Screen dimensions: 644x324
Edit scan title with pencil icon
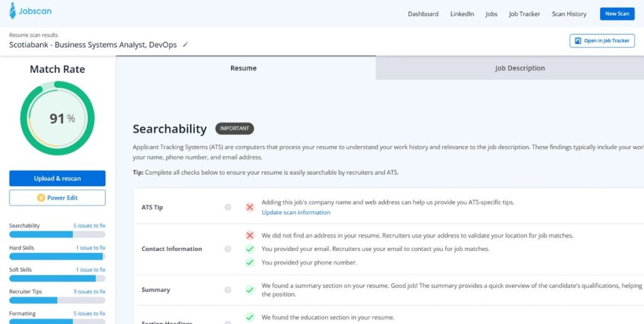pos(186,44)
